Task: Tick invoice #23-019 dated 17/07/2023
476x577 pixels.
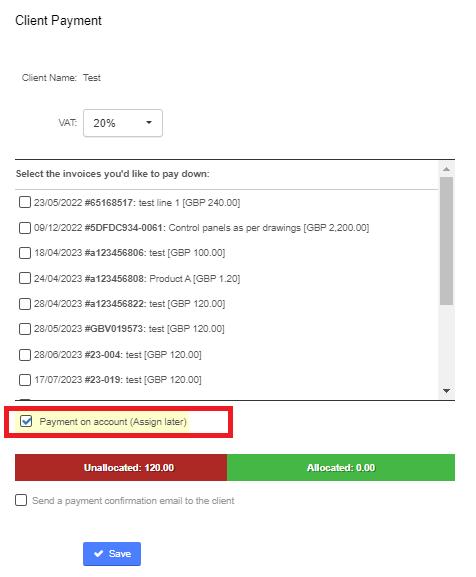Action: click(25, 379)
